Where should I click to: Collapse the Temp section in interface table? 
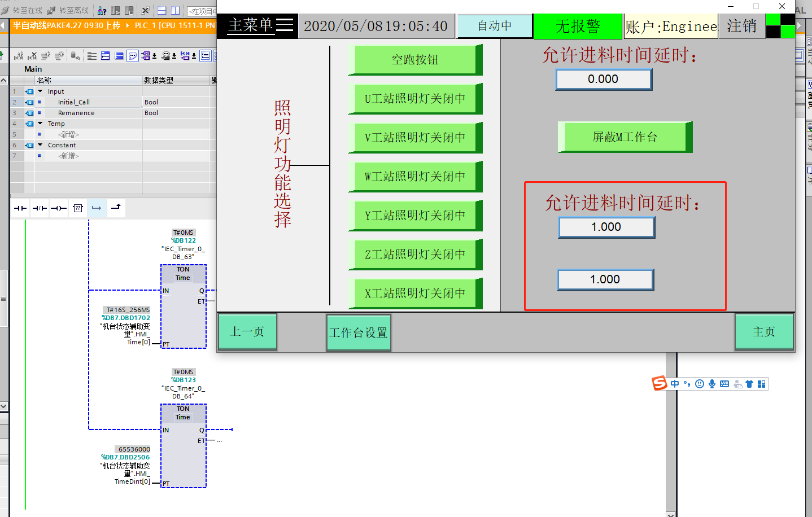click(x=40, y=124)
